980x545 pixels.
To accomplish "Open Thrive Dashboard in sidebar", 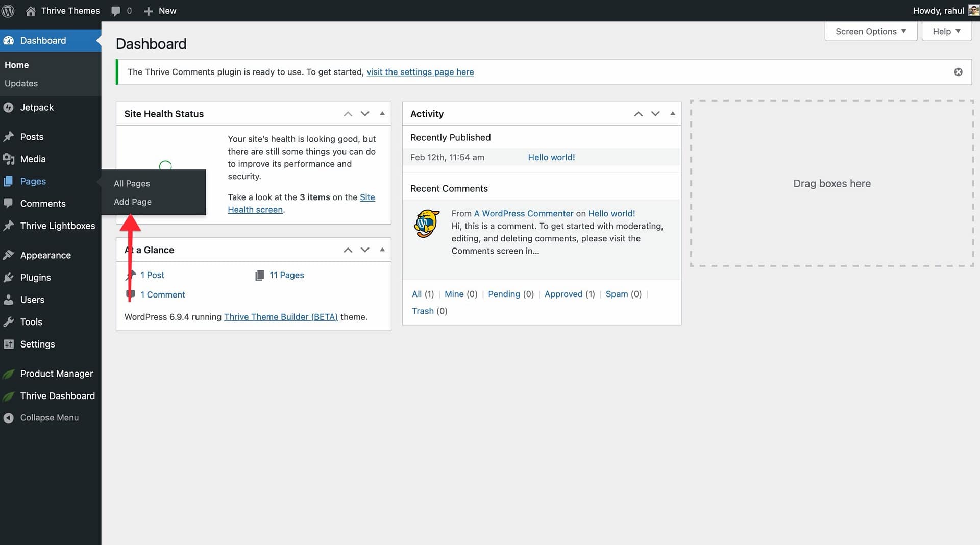I will pyautogui.click(x=57, y=395).
